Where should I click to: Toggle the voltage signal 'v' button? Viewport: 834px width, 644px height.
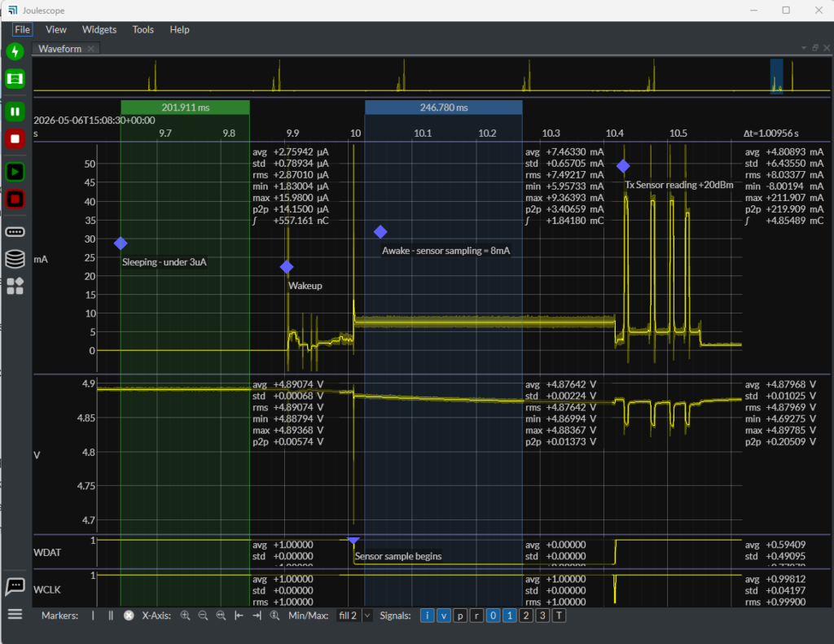tap(444, 616)
